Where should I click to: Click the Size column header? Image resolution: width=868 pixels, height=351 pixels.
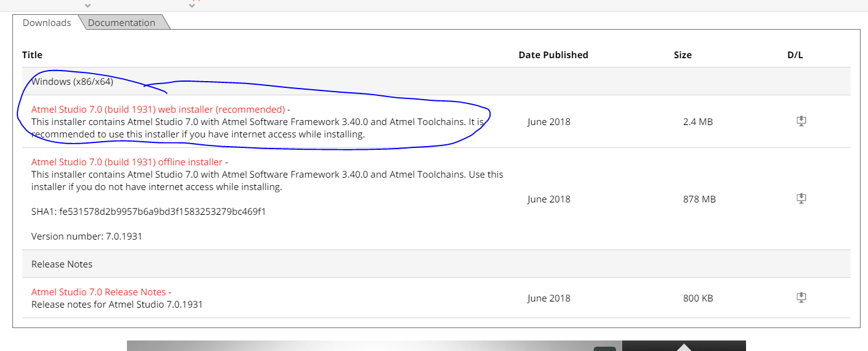point(682,55)
